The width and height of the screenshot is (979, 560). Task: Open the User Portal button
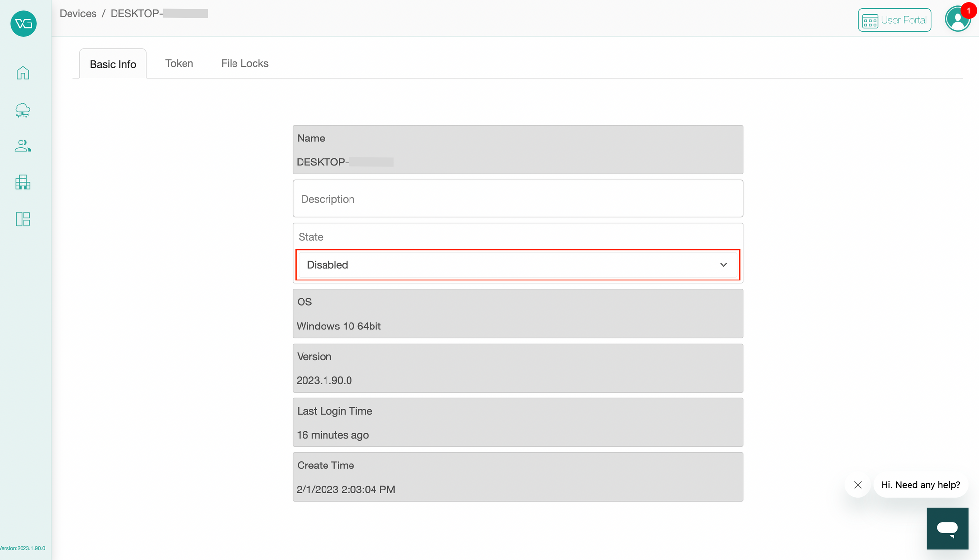(x=894, y=20)
